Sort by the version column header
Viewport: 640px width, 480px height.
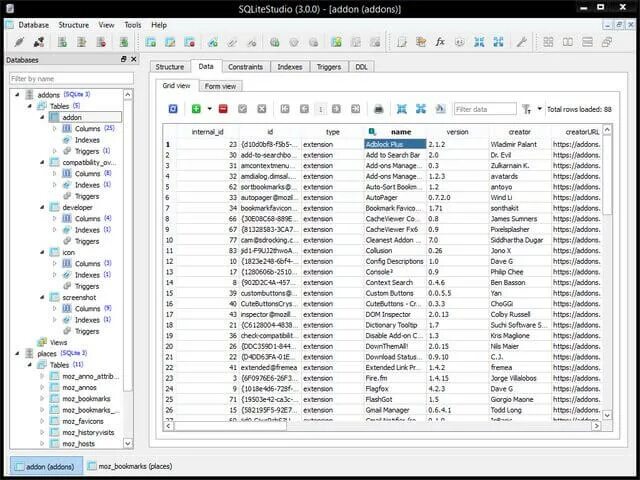point(458,132)
